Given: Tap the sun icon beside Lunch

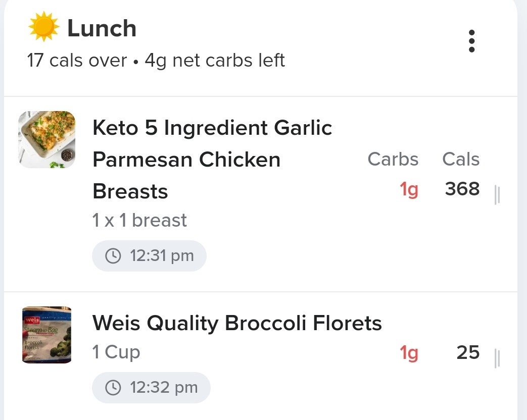Looking at the screenshot, I should click(x=43, y=27).
